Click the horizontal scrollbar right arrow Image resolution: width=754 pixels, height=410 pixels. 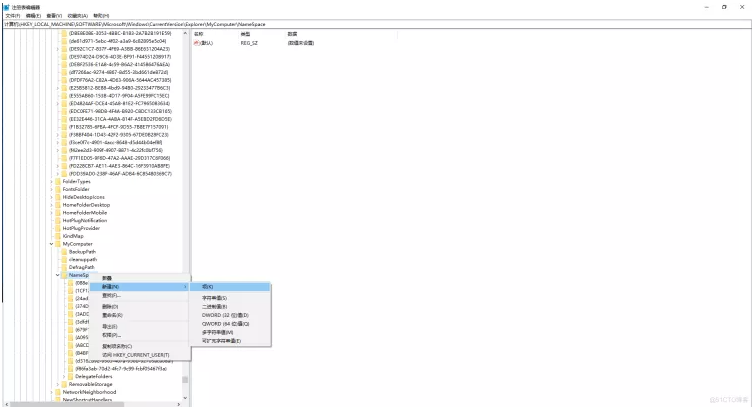click(x=179, y=404)
